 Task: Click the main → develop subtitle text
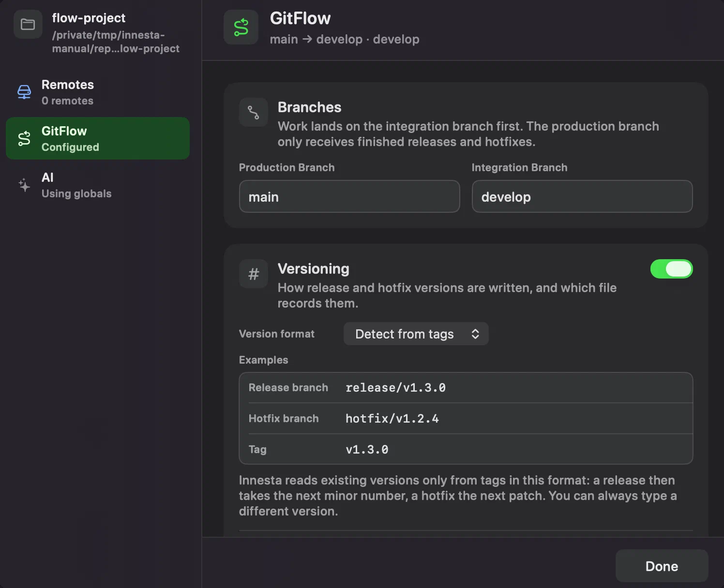pos(344,39)
